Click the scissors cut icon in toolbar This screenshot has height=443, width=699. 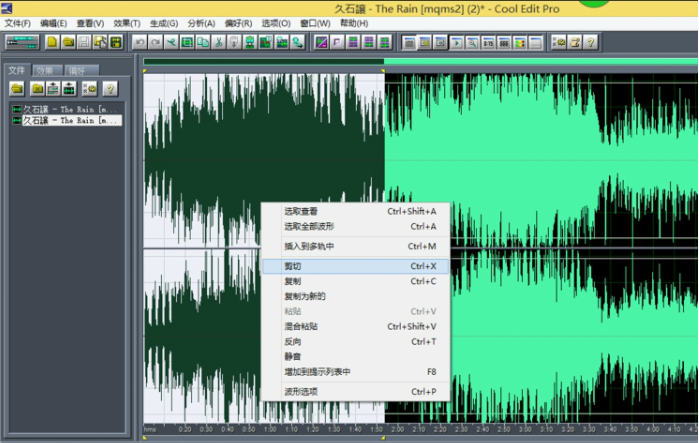(218, 42)
